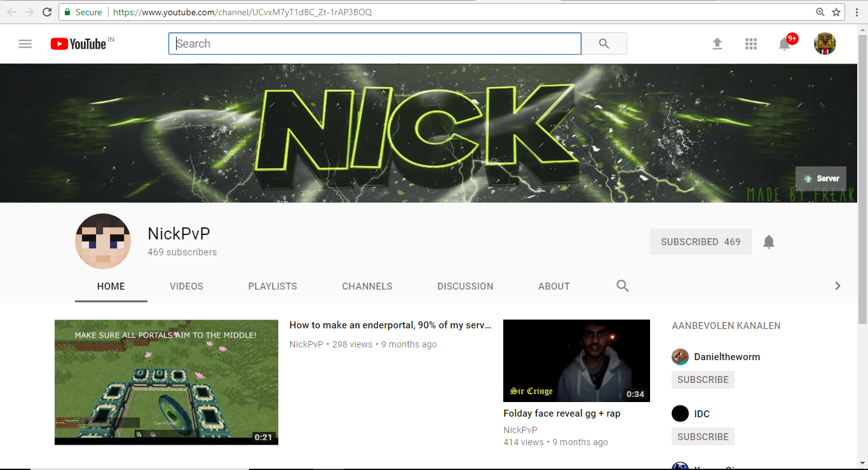Open NickPvP link under Folday video
Image resolution: width=868 pixels, height=470 pixels.
point(520,430)
